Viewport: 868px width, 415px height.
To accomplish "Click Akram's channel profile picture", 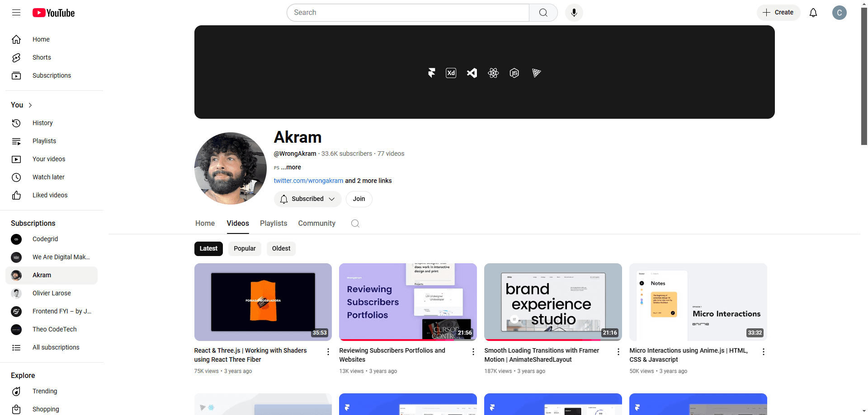I will (231, 168).
